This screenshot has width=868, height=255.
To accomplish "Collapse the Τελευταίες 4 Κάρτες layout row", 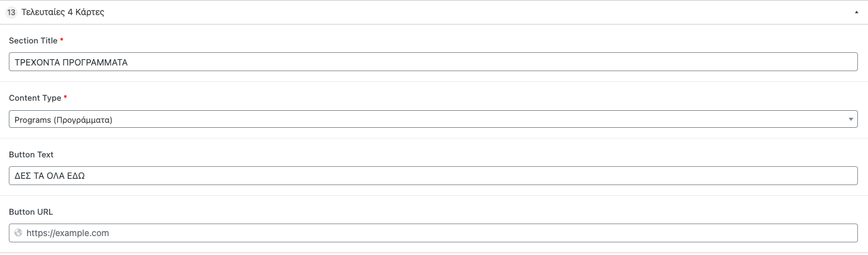I will pyautogui.click(x=856, y=12).
